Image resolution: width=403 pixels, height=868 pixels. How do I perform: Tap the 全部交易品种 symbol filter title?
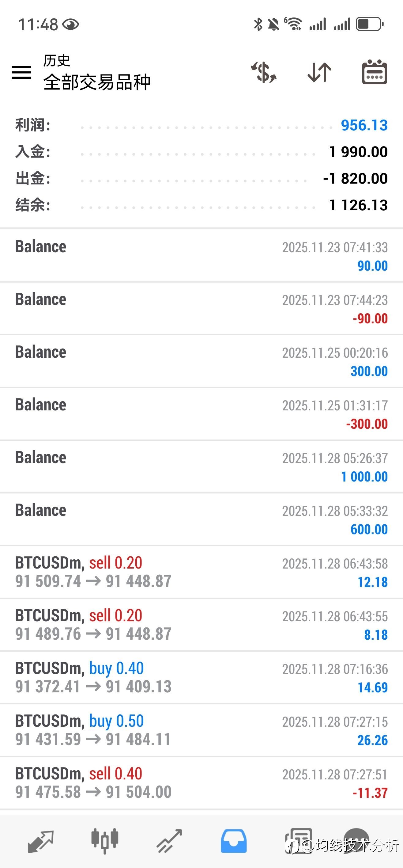click(97, 82)
